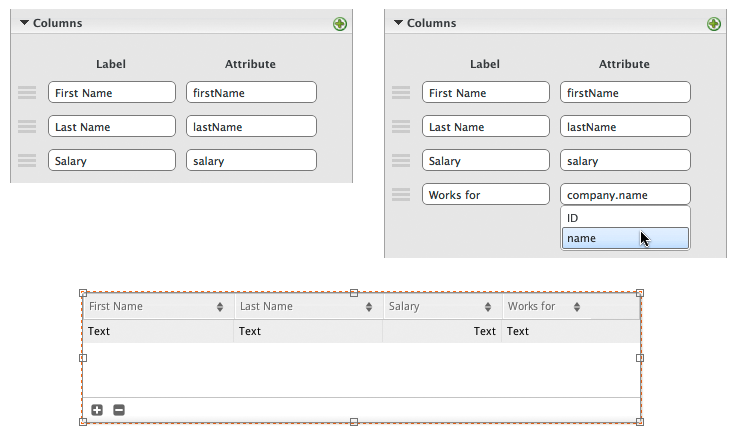Click the company.name attribute field
The image size is (736, 431).
click(x=625, y=195)
